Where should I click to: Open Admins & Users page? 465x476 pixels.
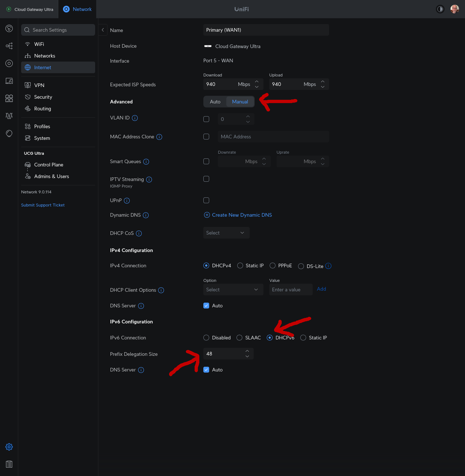click(58, 176)
